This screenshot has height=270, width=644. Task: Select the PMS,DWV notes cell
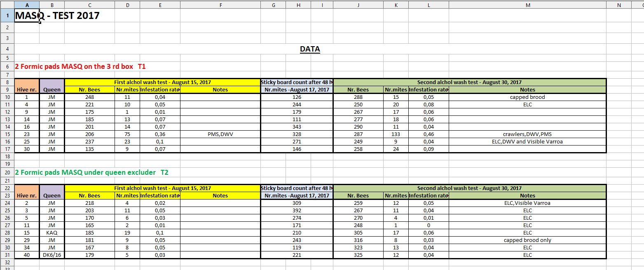[220, 134]
